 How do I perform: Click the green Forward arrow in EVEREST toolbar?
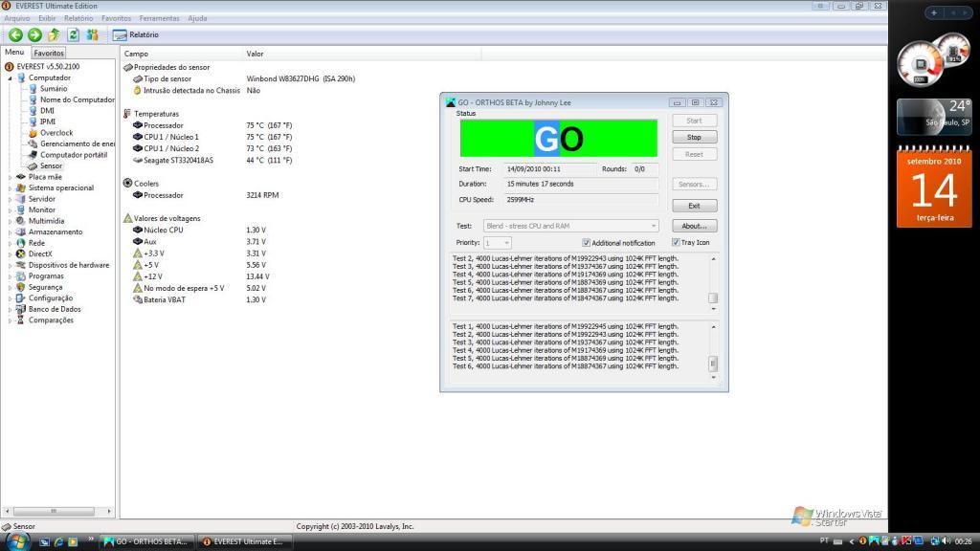35,35
